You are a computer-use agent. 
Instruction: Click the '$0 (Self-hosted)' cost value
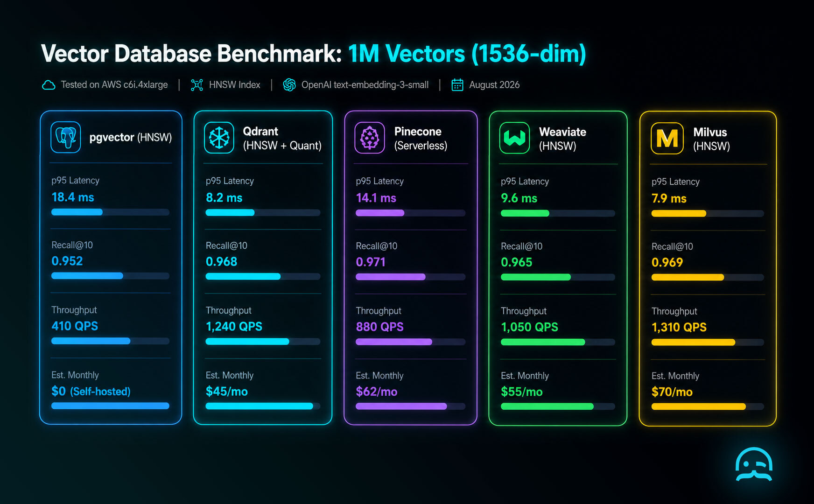pos(91,392)
